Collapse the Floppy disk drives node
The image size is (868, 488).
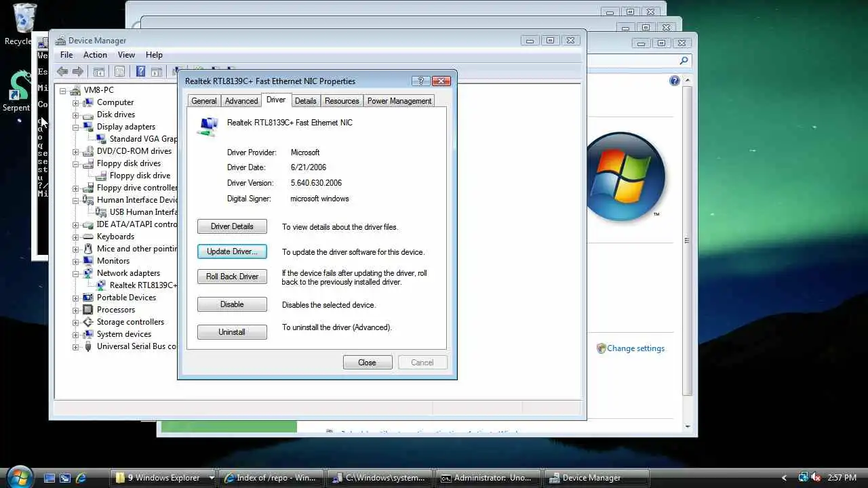(76, 163)
